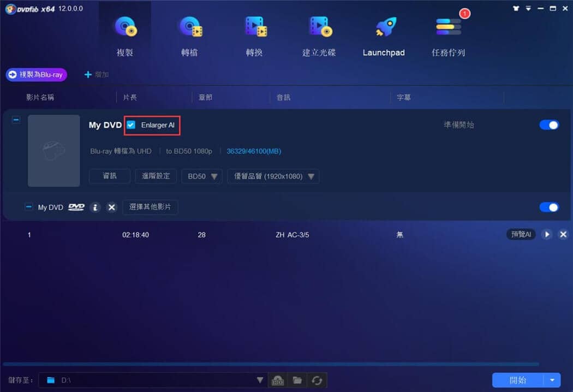This screenshot has width=573, height=392.
Task: Show source information with the i icon
Action: (95, 207)
